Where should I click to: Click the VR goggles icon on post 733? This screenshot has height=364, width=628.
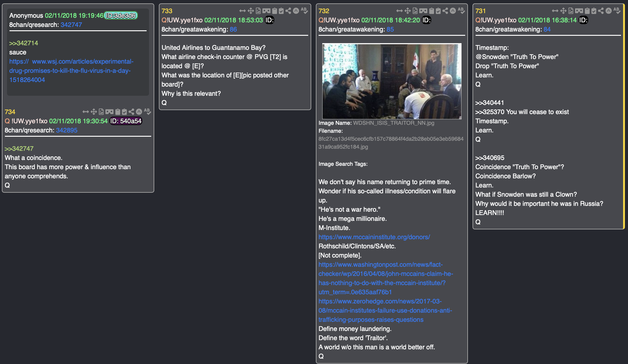coord(266,11)
